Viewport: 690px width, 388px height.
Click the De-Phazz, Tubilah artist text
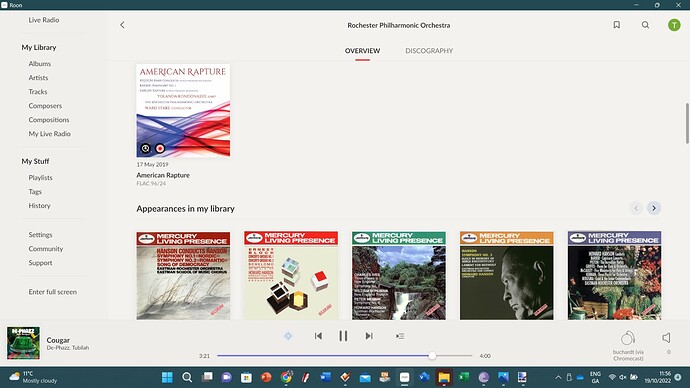click(68, 348)
